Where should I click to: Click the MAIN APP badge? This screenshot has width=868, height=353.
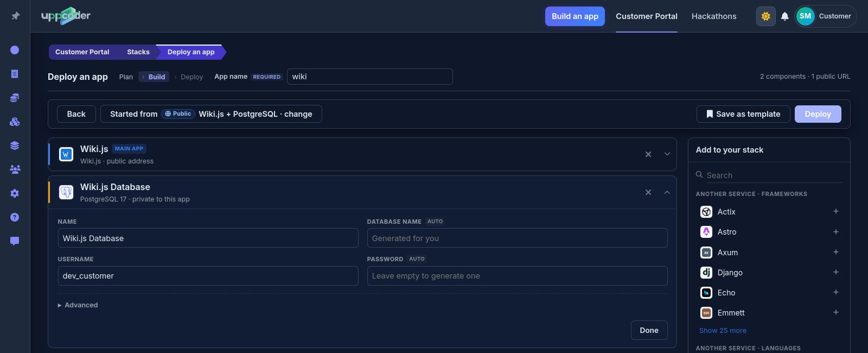[129, 149]
